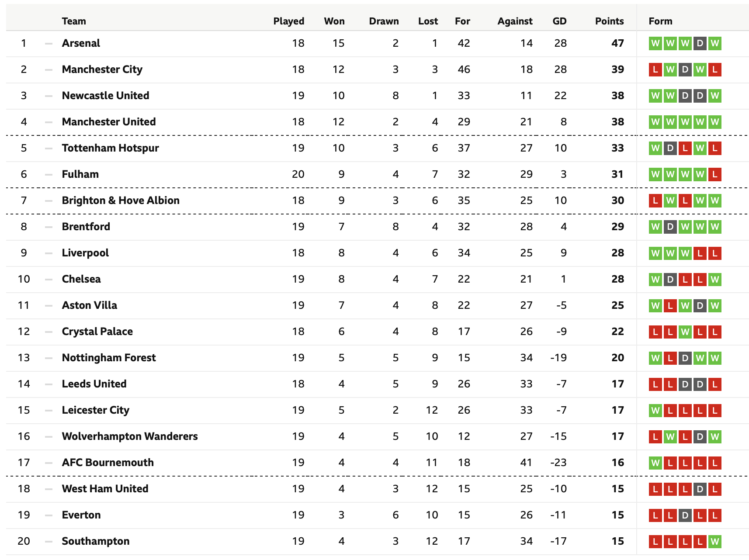The height and width of the screenshot is (560, 749).
Task: Select Newcastle United's points value 38
Action: (x=617, y=96)
